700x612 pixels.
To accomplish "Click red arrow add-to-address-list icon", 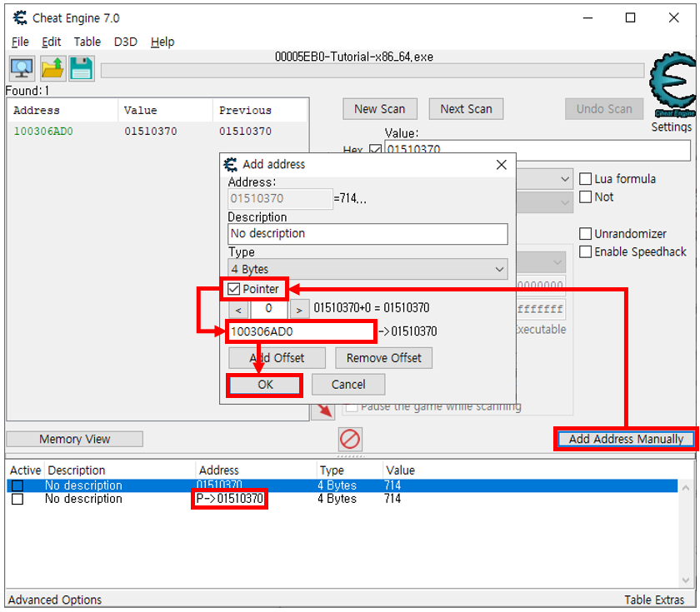I will [323, 411].
